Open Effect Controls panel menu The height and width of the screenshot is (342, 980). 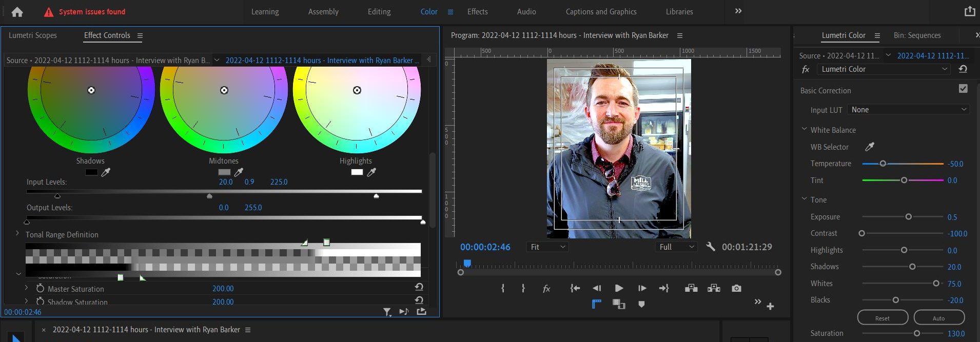coord(140,36)
